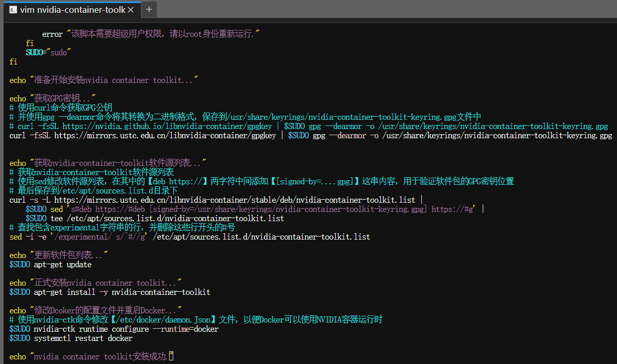Click the comment about sed modifying source list
Image resolution: width=617 pixels, height=364 pixels.
point(261,181)
